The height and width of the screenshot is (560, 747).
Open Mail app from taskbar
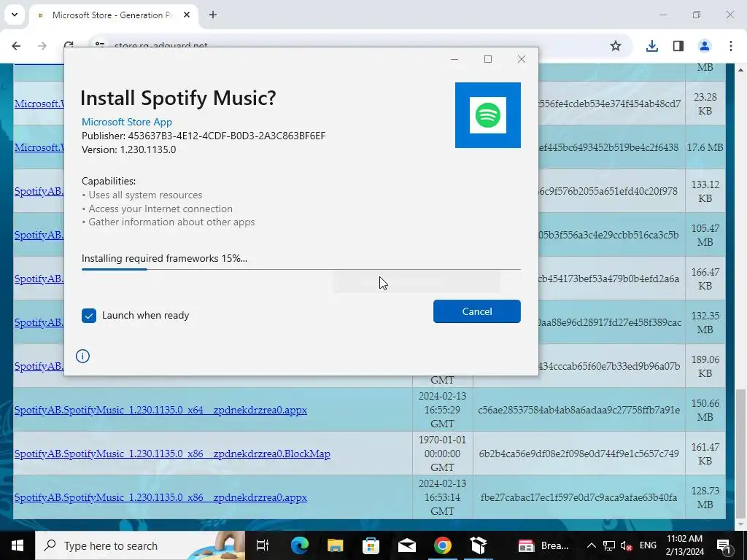click(407, 545)
